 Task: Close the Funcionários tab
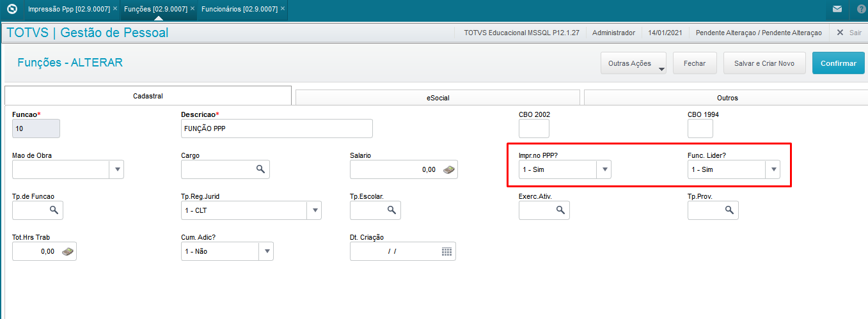coord(283,9)
